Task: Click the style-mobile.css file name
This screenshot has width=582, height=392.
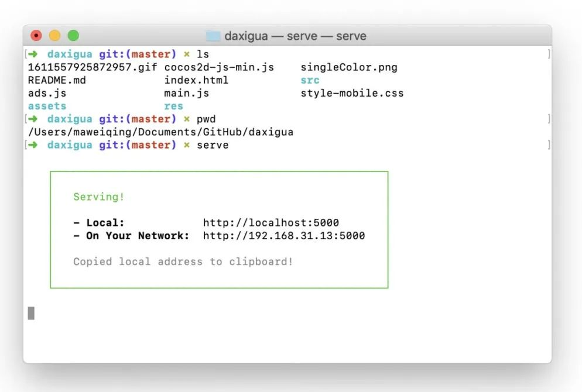Action: click(x=352, y=93)
